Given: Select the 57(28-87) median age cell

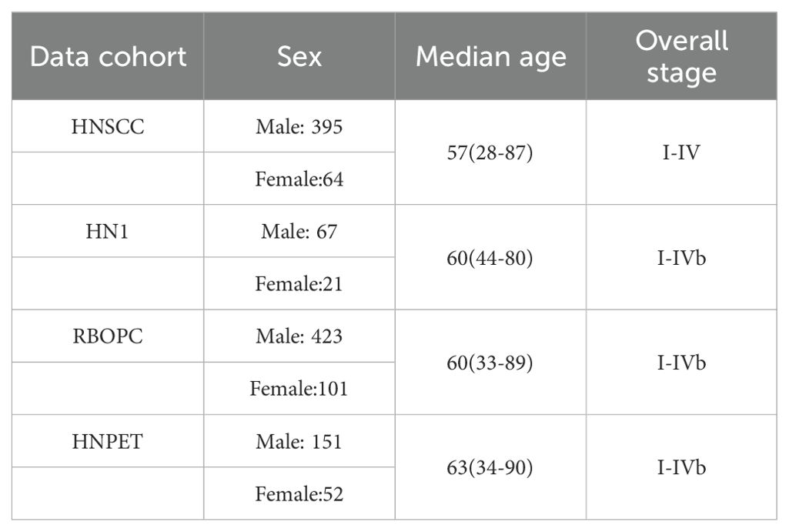Looking at the screenshot, I should click(x=490, y=153).
